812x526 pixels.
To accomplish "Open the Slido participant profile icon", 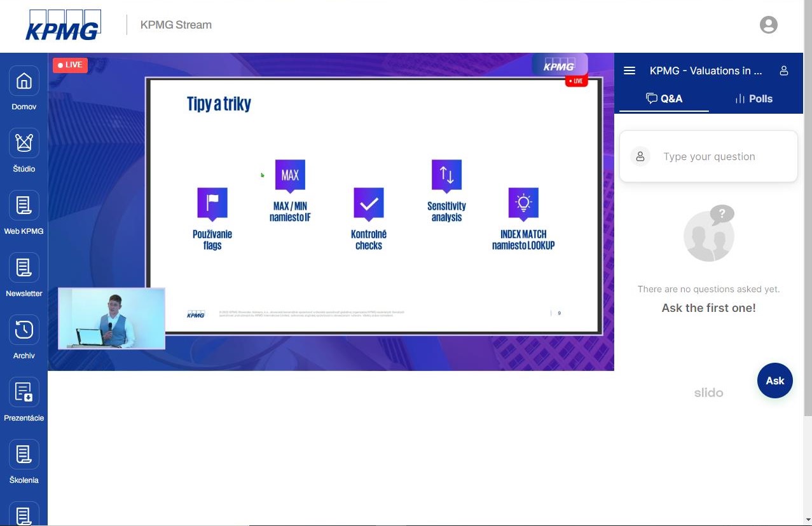I will point(784,71).
